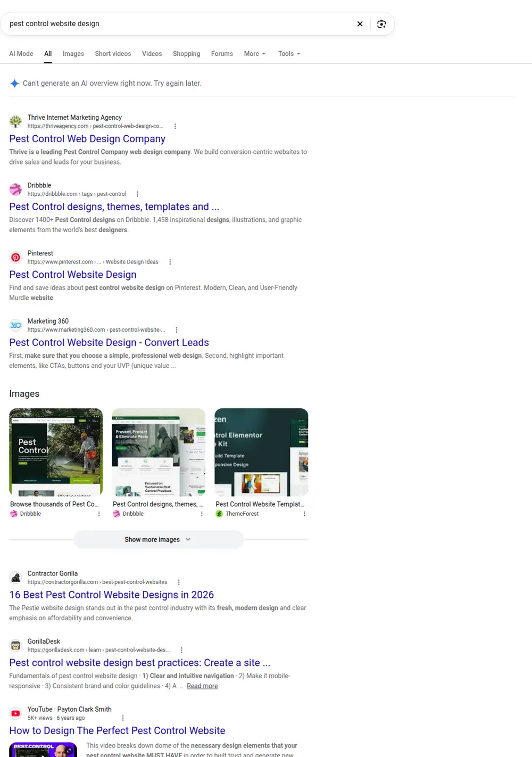Click the Thrive Internet Marketing Agency favicon
This screenshot has width=532, height=757.
pyautogui.click(x=16, y=121)
